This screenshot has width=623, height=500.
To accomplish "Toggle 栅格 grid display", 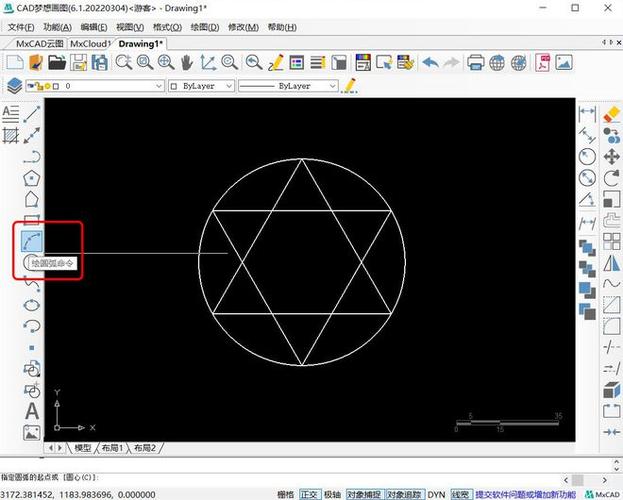I will point(285,494).
